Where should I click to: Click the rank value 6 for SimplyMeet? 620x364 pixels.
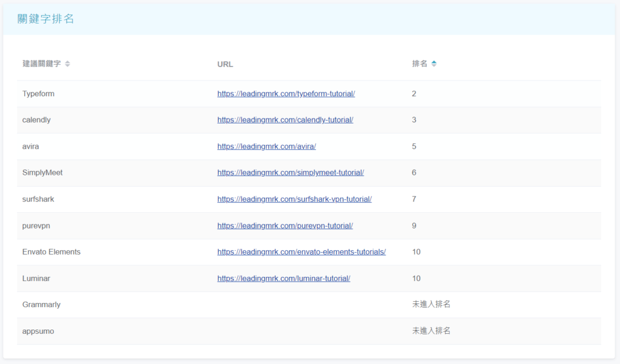point(414,172)
